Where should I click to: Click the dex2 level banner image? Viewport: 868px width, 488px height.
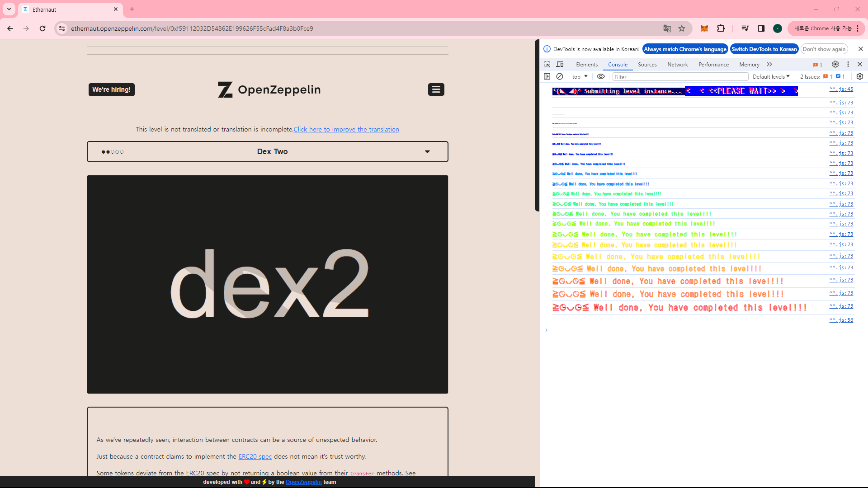click(x=268, y=284)
